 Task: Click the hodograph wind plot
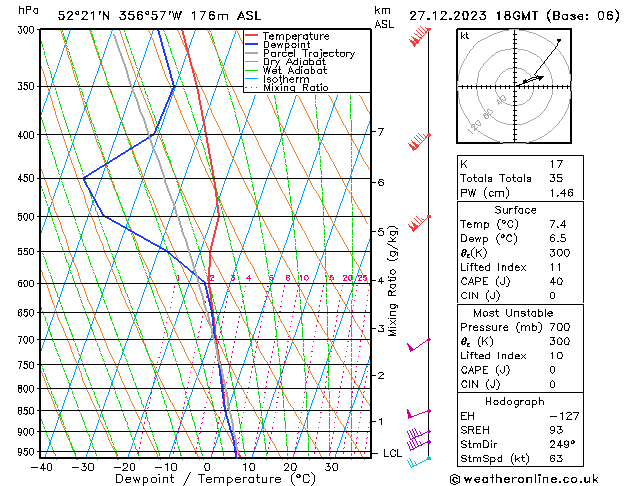[x=514, y=86]
